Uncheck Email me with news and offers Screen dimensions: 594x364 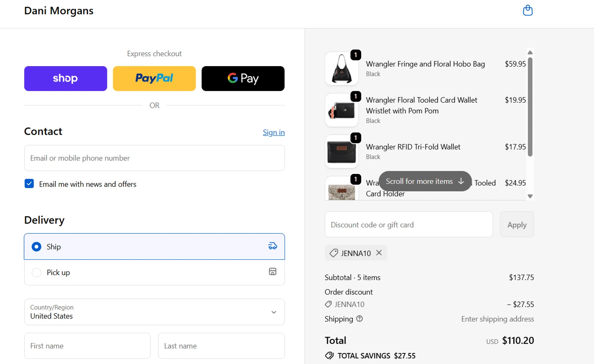[x=29, y=184]
